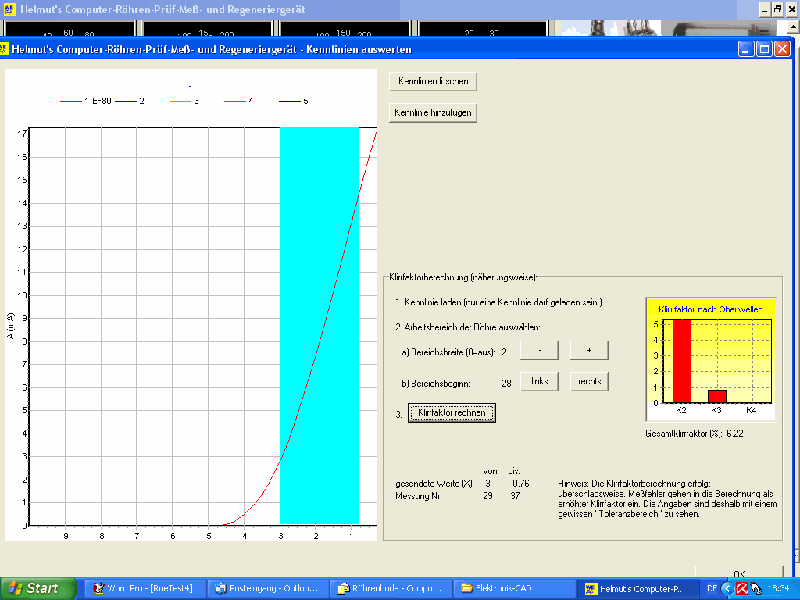Switch to the Outlook taskbar window
Screen dimensions: 800x600
point(267,588)
